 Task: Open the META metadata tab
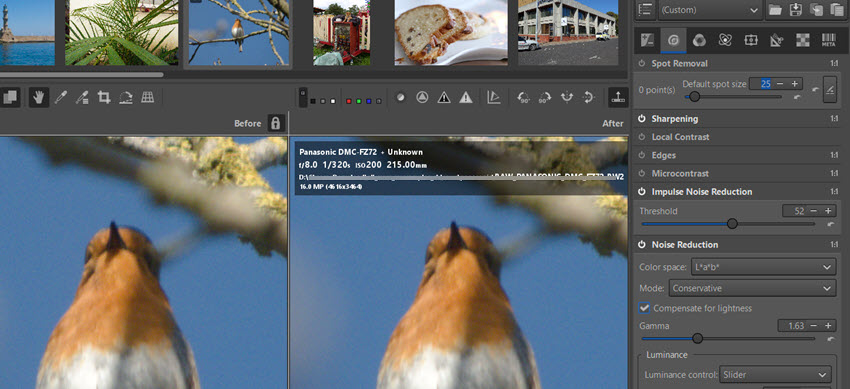click(x=828, y=40)
